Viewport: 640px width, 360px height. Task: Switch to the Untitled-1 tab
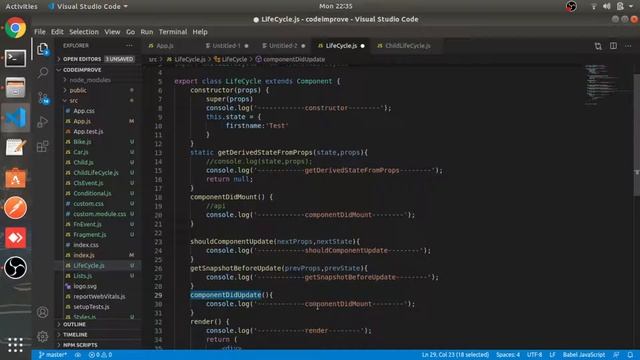click(227, 46)
